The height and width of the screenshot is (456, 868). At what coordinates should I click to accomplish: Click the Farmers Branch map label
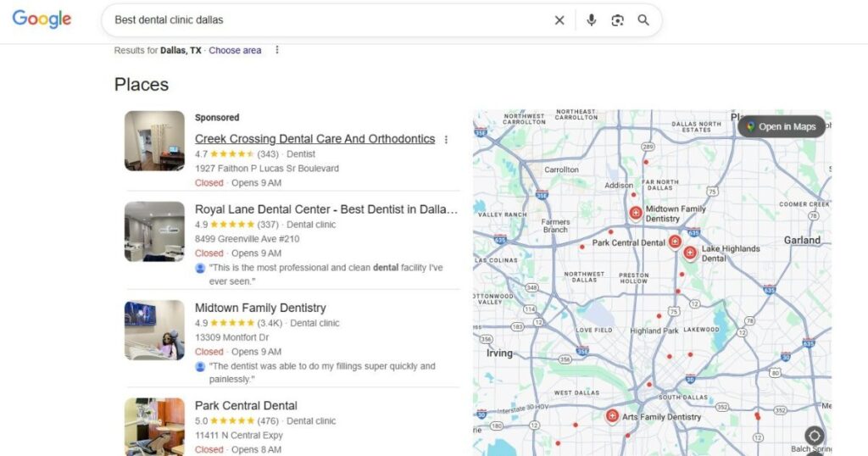555,225
